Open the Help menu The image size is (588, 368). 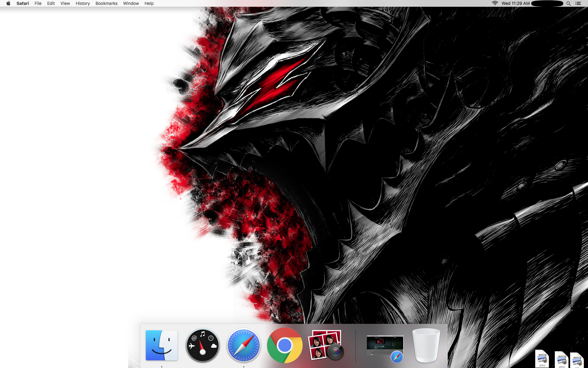(x=149, y=3)
